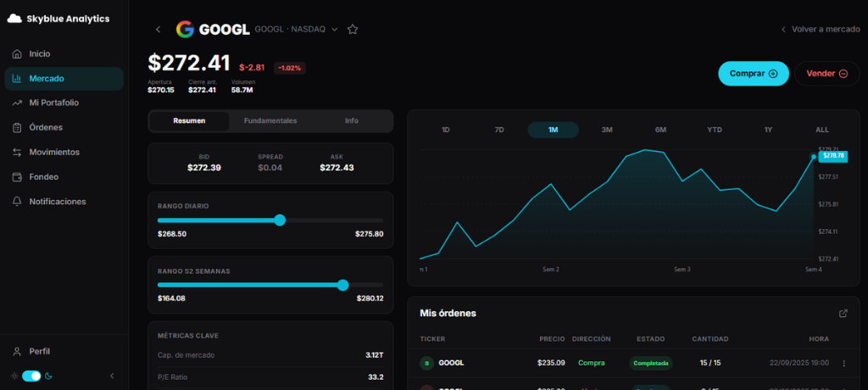
Task: Click the sun light-mode icon
Action: (x=14, y=376)
